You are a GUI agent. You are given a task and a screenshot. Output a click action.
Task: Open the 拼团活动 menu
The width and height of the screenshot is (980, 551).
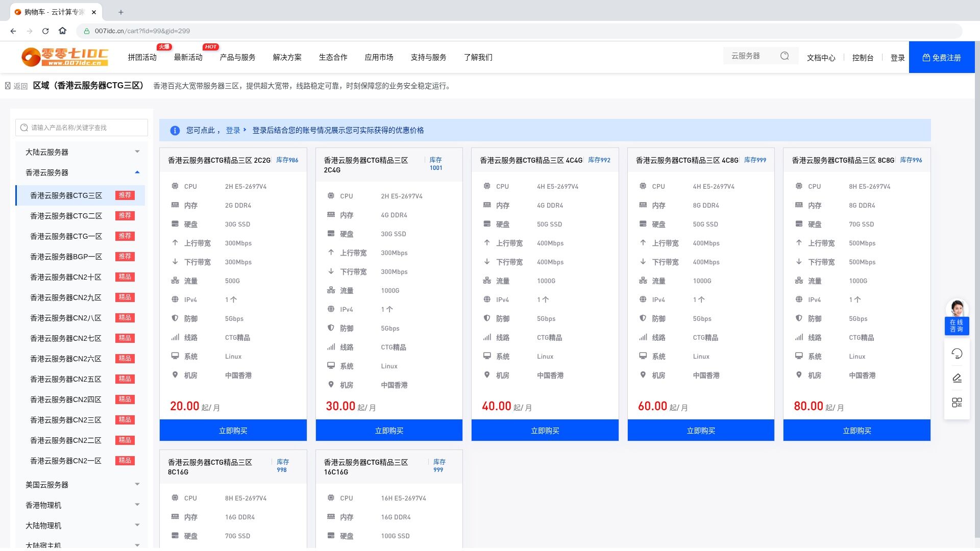click(142, 57)
